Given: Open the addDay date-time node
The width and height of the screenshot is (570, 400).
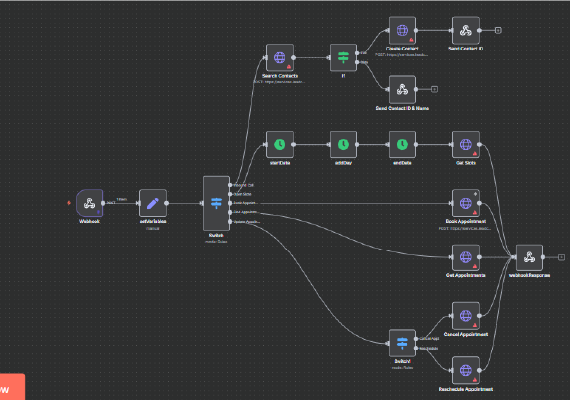Looking at the screenshot, I should coord(343,144).
